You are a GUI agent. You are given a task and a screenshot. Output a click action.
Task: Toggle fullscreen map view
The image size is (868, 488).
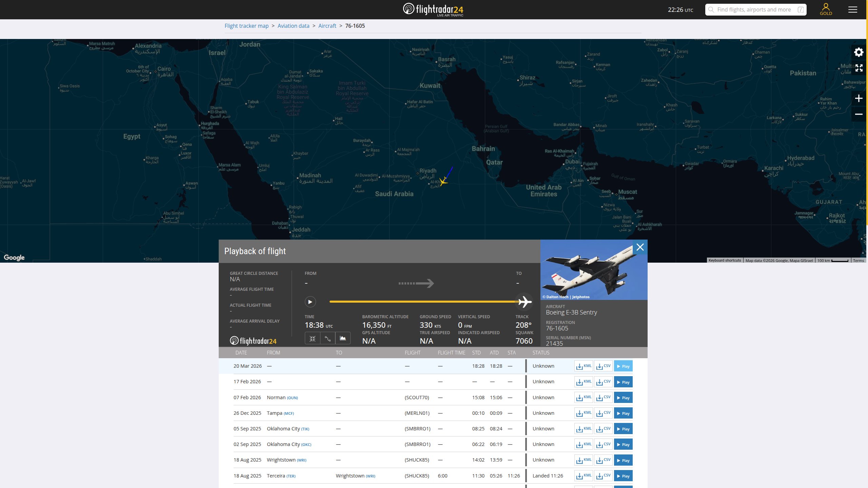coord(859,68)
